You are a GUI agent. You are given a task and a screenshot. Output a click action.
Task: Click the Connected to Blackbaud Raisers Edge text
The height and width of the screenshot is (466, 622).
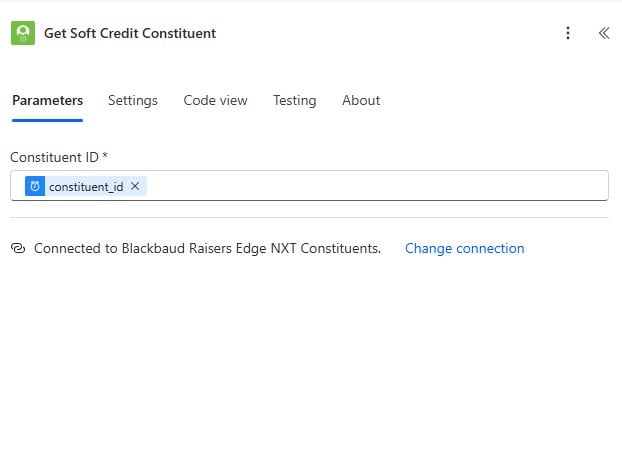207,248
